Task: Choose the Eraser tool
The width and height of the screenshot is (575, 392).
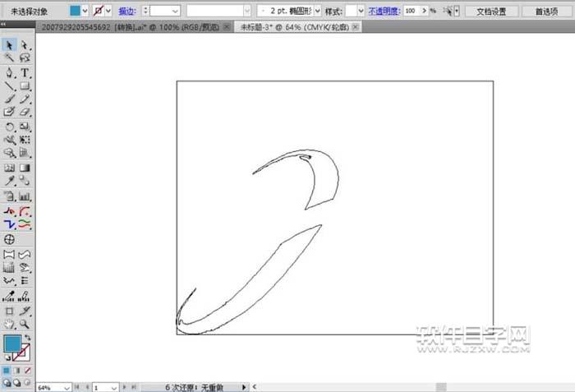Action: pyautogui.click(x=25, y=112)
